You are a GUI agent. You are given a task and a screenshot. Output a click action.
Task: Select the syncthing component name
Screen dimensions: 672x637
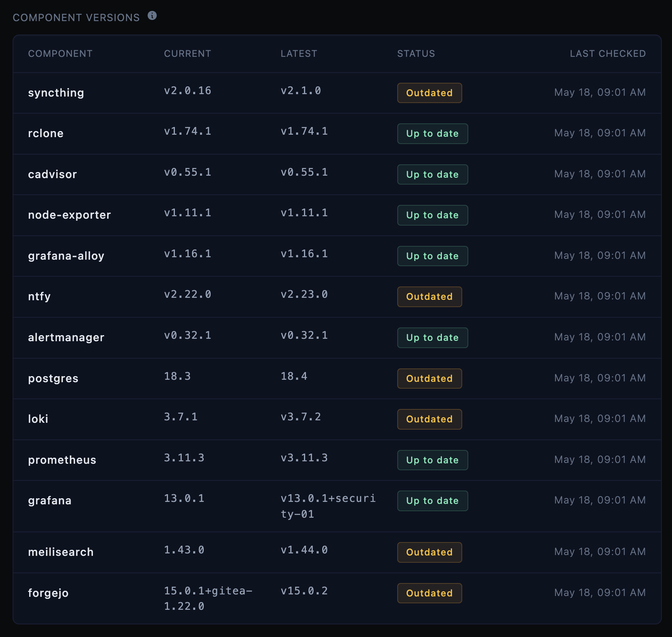coord(56,93)
